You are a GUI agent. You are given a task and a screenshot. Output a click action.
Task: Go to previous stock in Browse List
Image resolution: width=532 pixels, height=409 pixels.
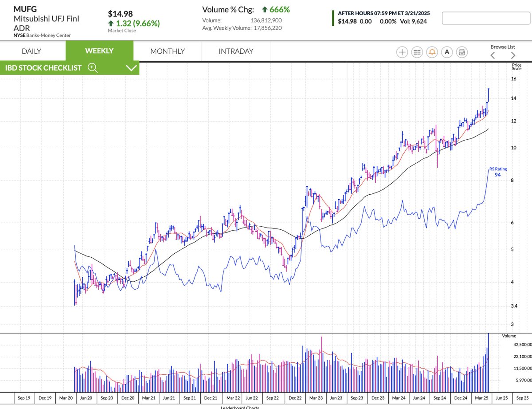pos(493,55)
